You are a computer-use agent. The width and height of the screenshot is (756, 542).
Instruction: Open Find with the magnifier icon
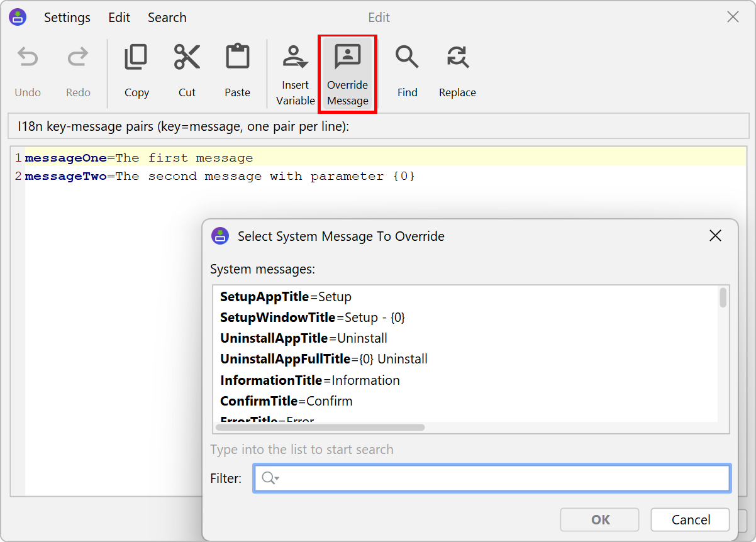pyautogui.click(x=407, y=57)
